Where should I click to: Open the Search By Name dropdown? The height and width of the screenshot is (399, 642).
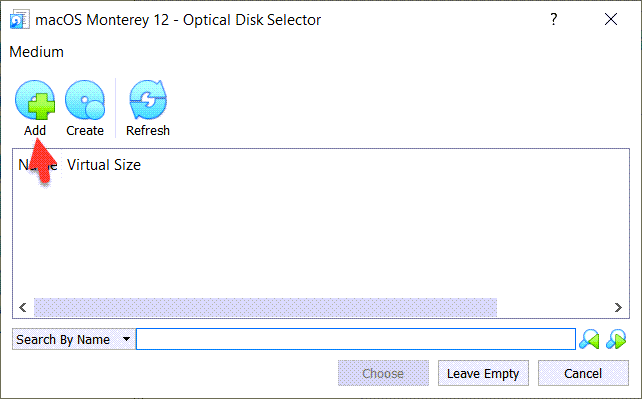(x=74, y=339)
